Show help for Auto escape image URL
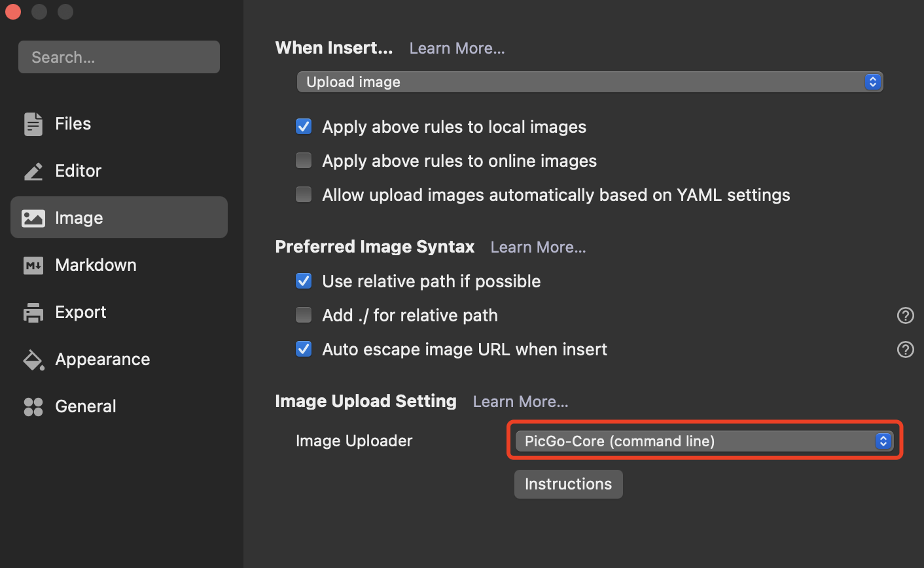This screenshot has width=924, height=568. click(905, 349)
